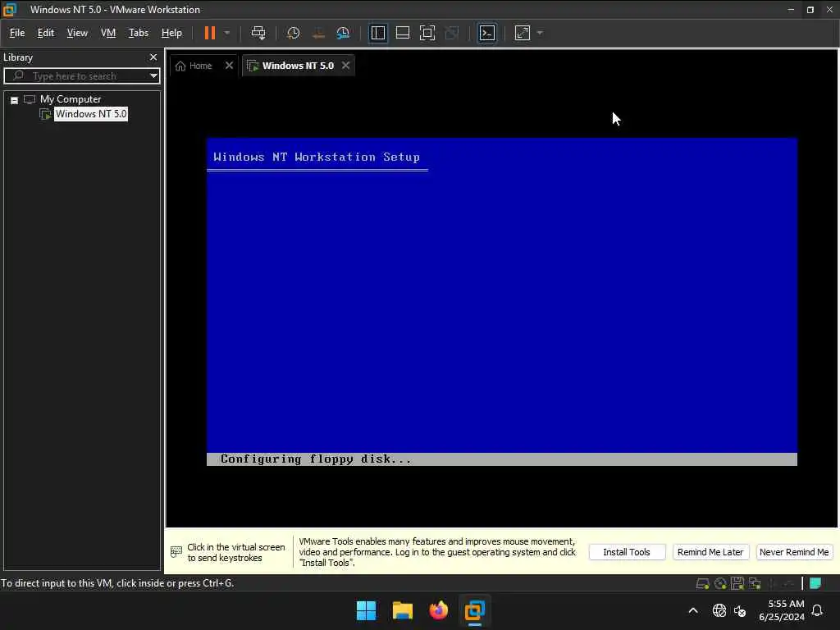Pause the virtual machine with the orange pause icon
Screen dimensions: 840x630
click(210, 33)
